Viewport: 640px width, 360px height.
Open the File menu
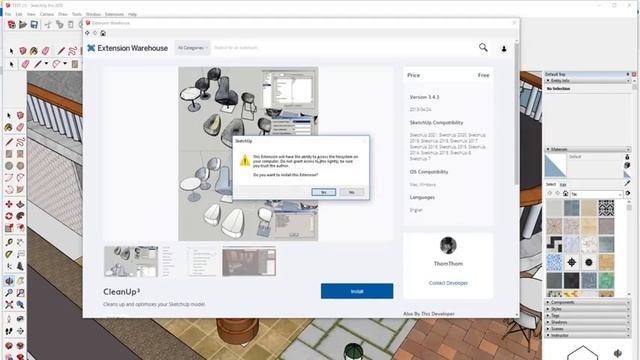(8, 14)
